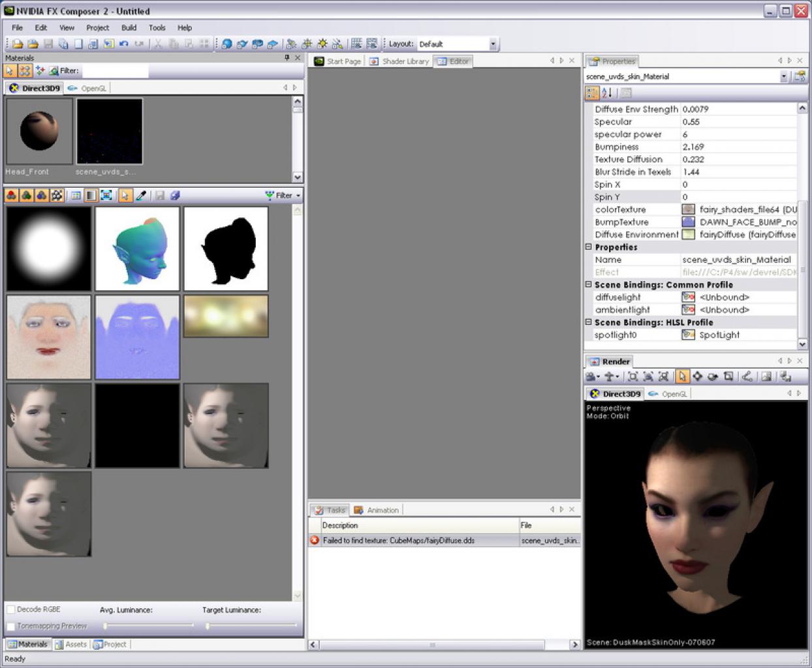Click the colorTexture swatch in Properties

(x=688, y=209)
